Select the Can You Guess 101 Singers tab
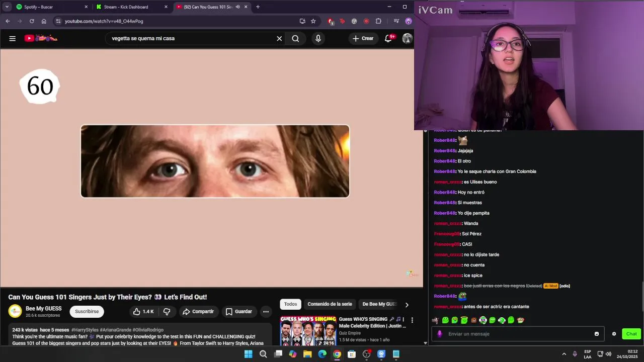This screenshot has width=644, height=362. coord(212,7)
